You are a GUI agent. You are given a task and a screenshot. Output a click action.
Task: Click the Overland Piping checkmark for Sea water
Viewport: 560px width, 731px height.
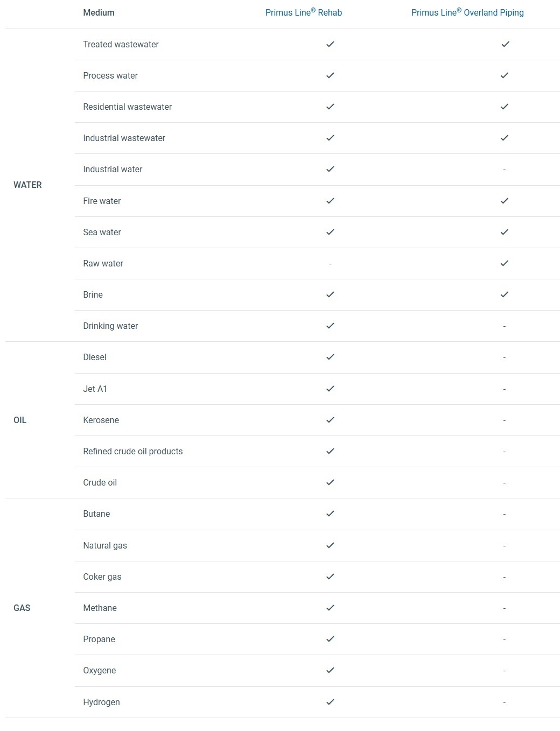pos(505,232)
